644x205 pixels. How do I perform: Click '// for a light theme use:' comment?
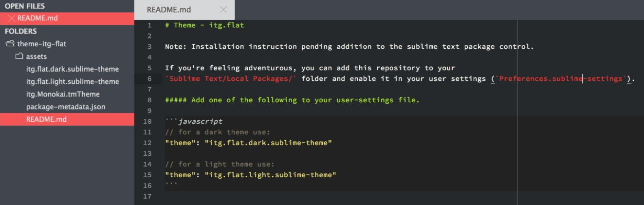220,164
